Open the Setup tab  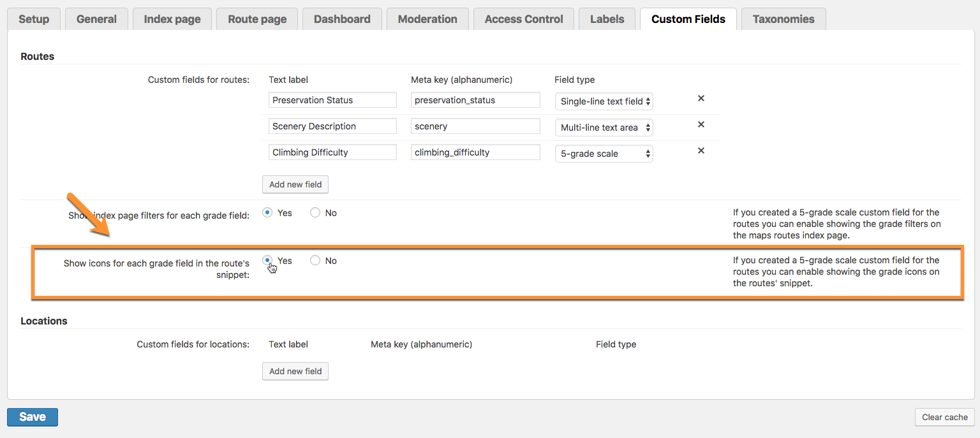pyautogui.click(x=34, y=19)
